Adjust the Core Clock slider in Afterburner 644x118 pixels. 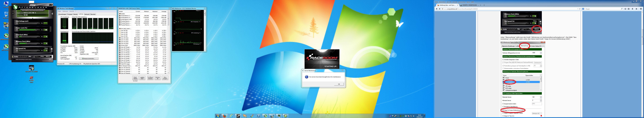click(29, 36)
